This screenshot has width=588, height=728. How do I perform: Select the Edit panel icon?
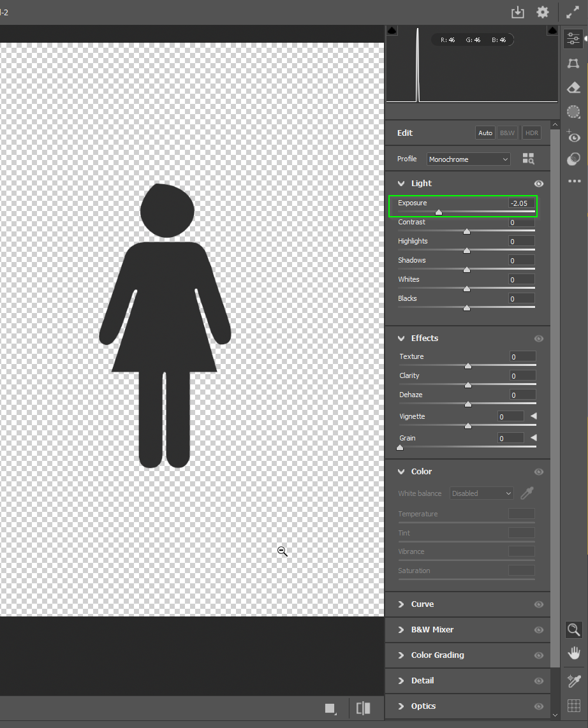(573, 38)
